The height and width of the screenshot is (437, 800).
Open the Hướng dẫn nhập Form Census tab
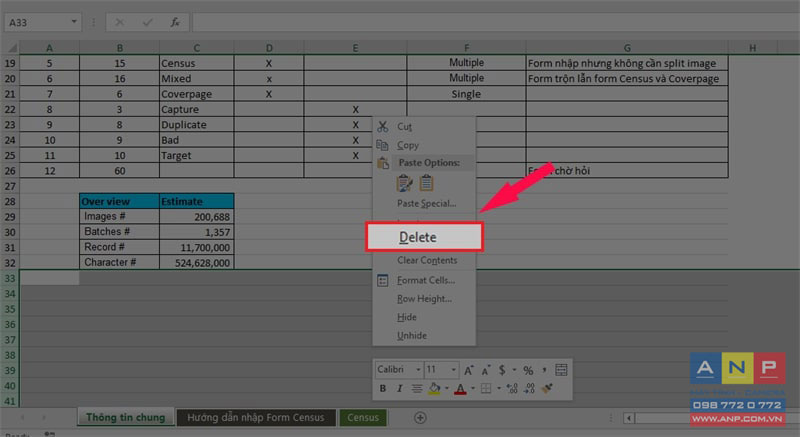(256, 418)
